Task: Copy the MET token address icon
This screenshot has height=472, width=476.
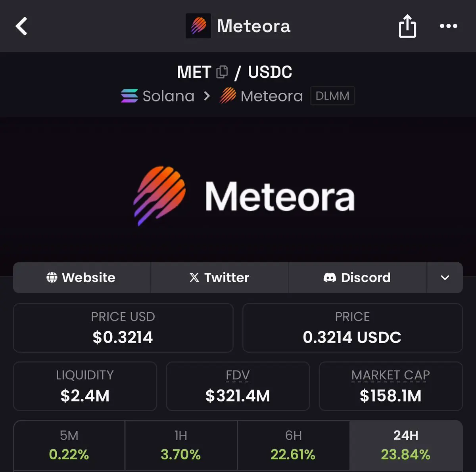Action: coord(222,72)
